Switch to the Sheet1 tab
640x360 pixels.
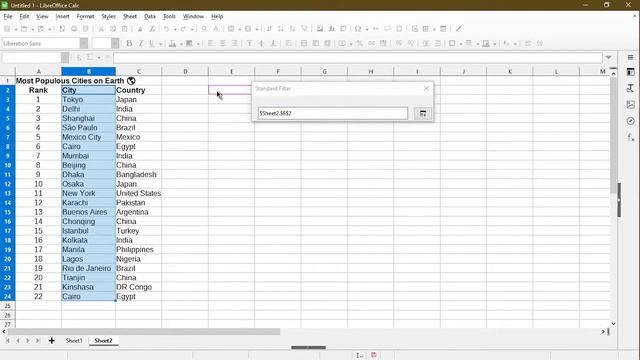(74, 340)
